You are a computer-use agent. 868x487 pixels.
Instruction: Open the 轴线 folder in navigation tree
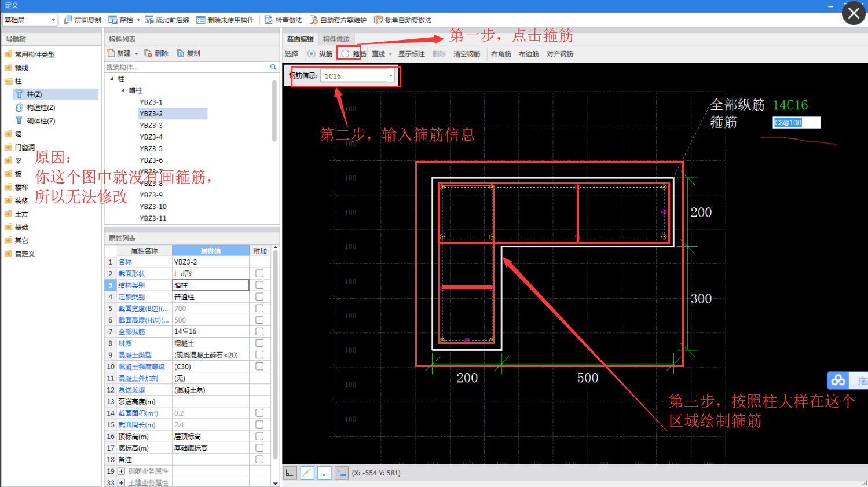tap(8, 68)
